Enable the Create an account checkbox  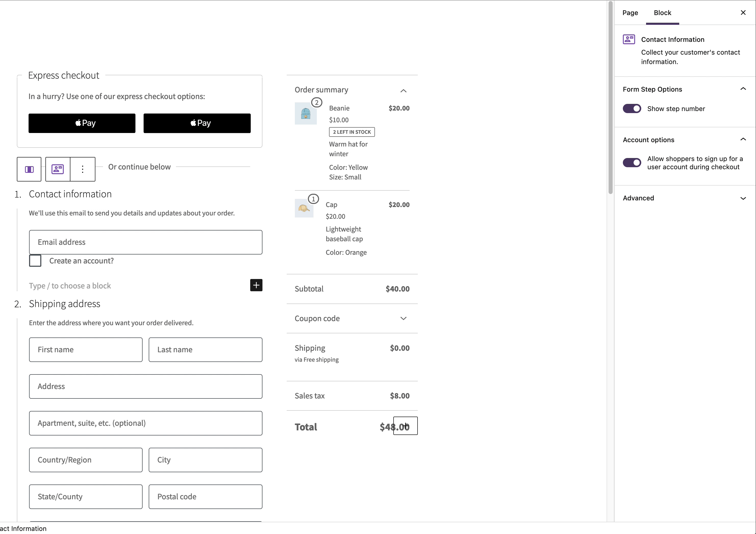tap(35, 261)
